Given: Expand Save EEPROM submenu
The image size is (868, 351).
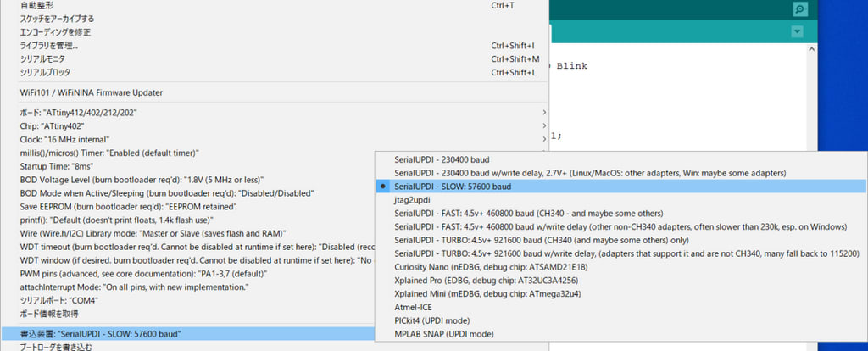Looking at the screenshot, I should (188, 207).
